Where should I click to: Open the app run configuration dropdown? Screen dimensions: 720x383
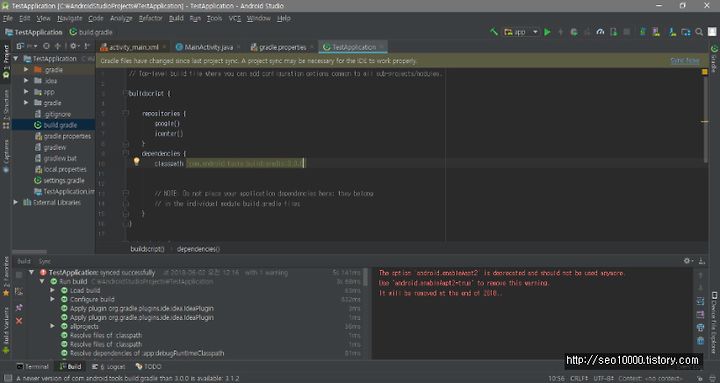click(521, 32)
